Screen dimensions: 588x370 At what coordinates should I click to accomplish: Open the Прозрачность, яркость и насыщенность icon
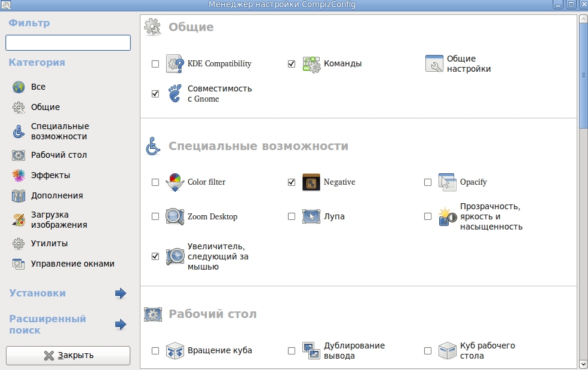pyautogui.click(x=448, y=216)
